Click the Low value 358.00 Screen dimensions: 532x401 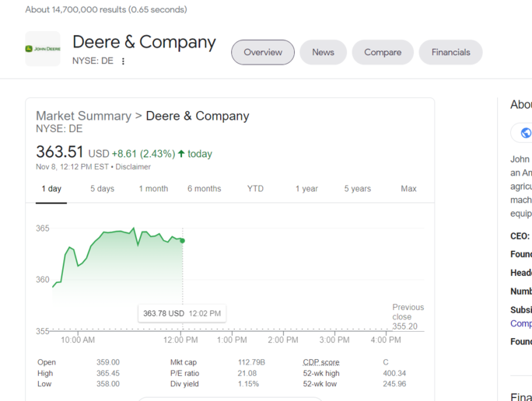(x=108, y=384)
